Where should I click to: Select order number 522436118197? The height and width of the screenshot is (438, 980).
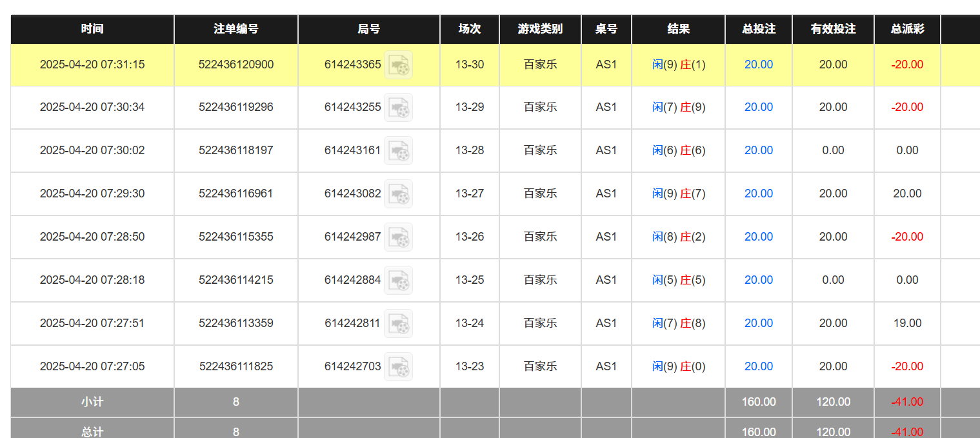[x=236, y=150]
